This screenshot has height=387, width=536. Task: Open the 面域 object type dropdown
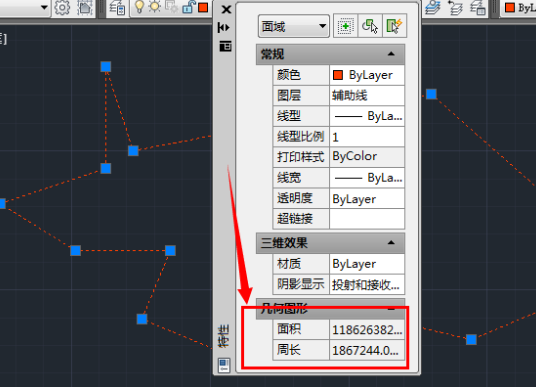point(294,26)
